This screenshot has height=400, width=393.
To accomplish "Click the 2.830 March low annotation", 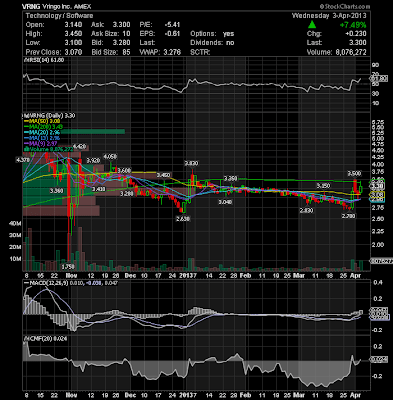I will (x=306, y=210).
